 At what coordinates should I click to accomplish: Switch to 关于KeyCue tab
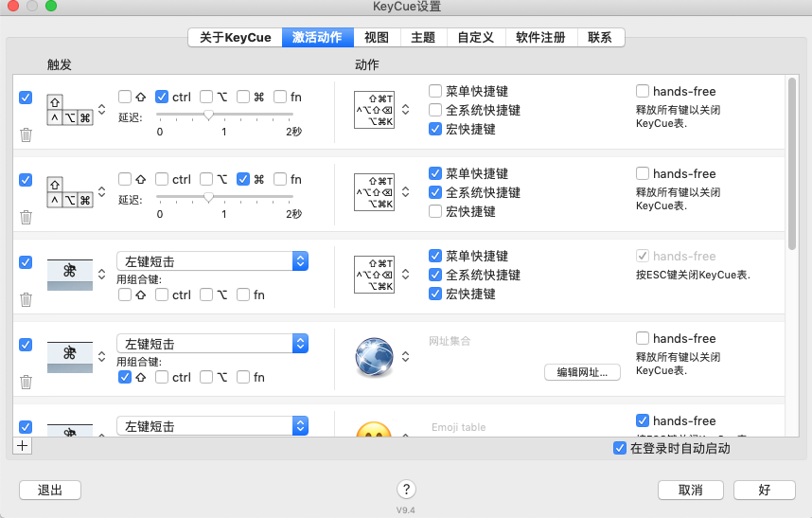pos(235,38)
